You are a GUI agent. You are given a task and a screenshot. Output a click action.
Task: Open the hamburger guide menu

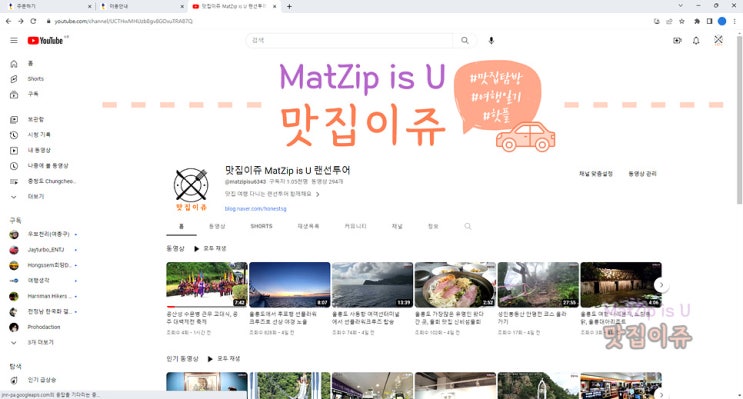click(14, 40)
